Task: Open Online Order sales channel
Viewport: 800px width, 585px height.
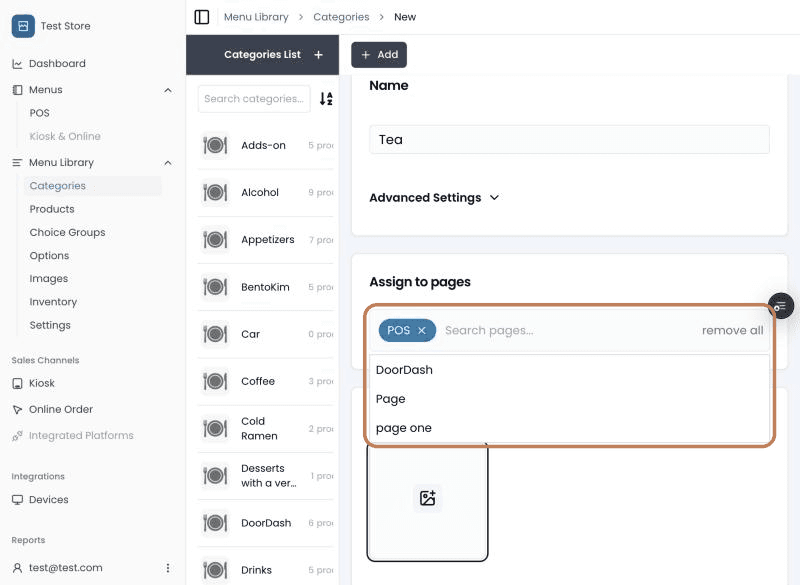Action: pyautogui.click(x=61, y=409)
